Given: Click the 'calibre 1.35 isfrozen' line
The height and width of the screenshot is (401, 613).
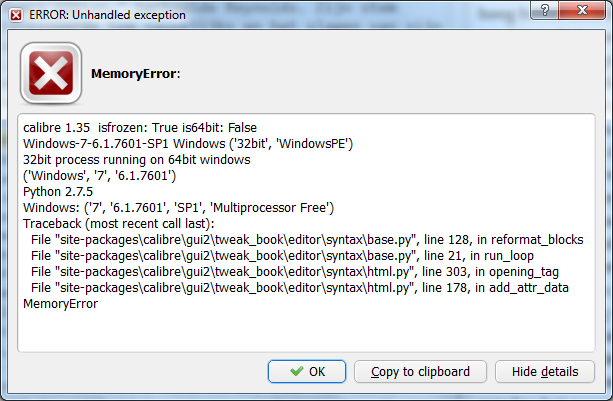Looking at the screenshot, I should click(140, 128).
